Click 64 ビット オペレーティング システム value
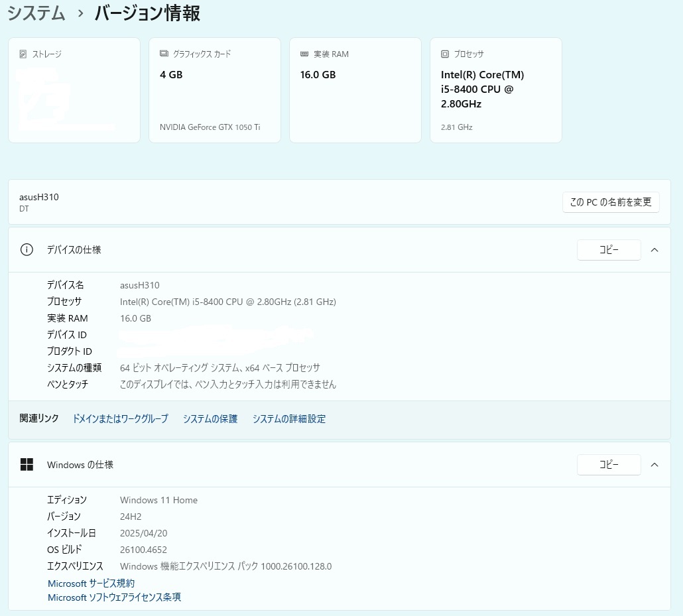The height and width of the screenshot is (616, 683). click(x=220, y=368)
